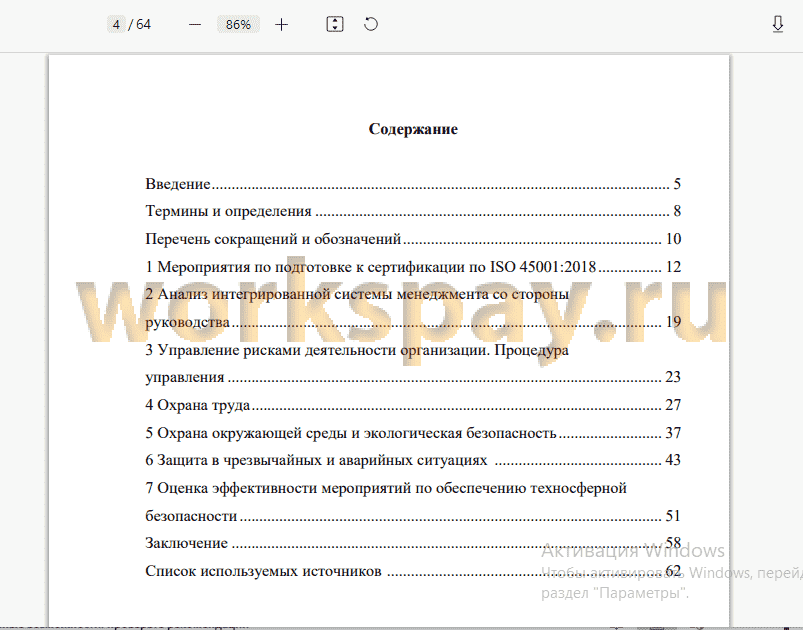
Task: Click page number 51 in contents
Action: click(x=673, y=515)
